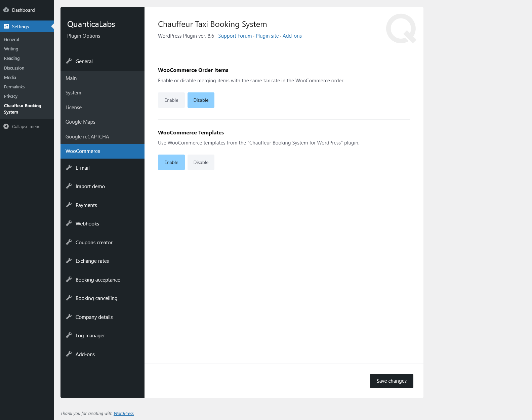The width and height of the screenshot is (532, 420).
Task: Click the wrench icon next to Payments
Action: pyautogui.click(x=69, y=205)
